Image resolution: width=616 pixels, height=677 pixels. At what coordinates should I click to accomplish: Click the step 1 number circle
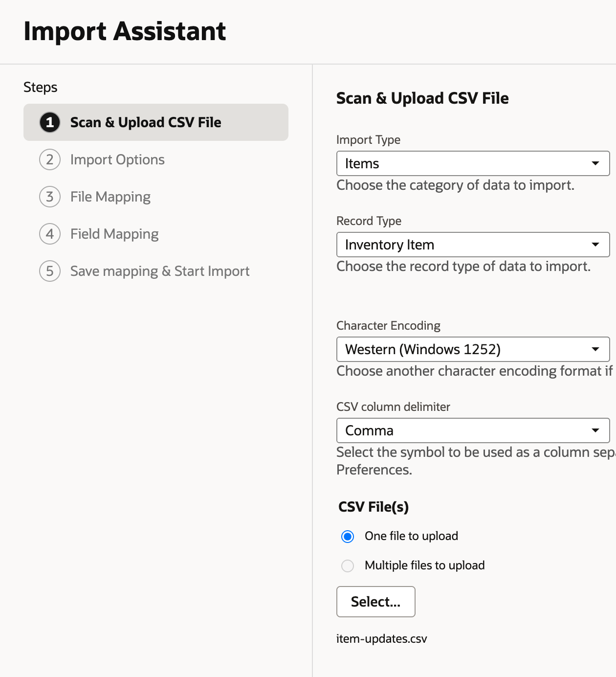pyautogui.click(x=50, y=122)
